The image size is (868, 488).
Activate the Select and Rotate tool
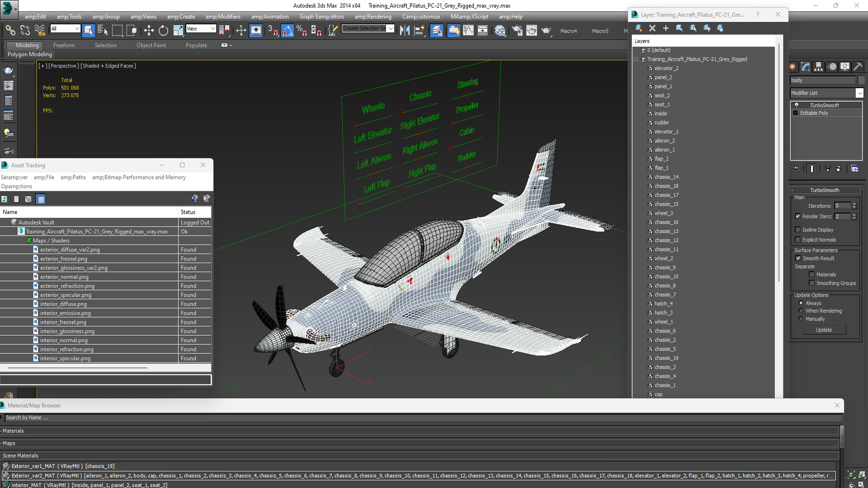[x=163, y=30]
